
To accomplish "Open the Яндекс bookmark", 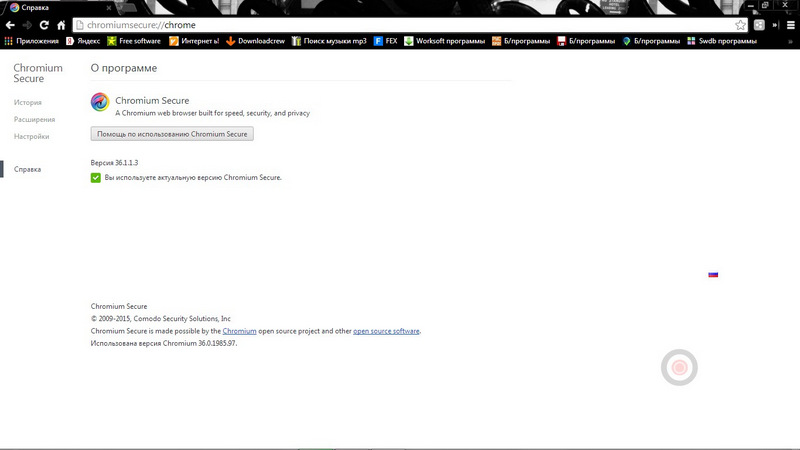I will [83, 41].
